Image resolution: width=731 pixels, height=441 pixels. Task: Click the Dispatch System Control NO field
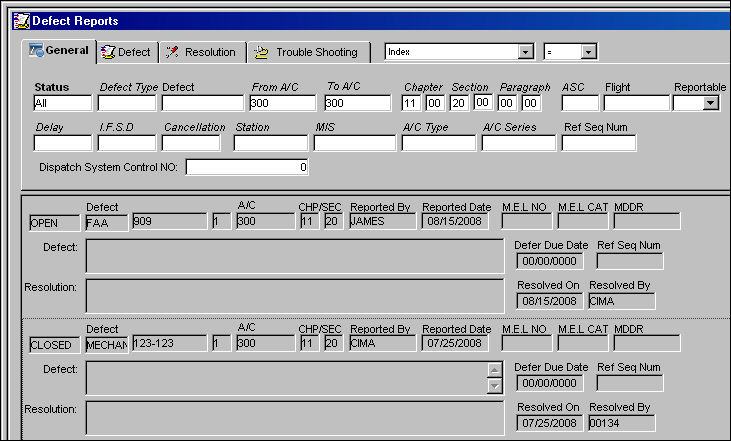(247, 167)
